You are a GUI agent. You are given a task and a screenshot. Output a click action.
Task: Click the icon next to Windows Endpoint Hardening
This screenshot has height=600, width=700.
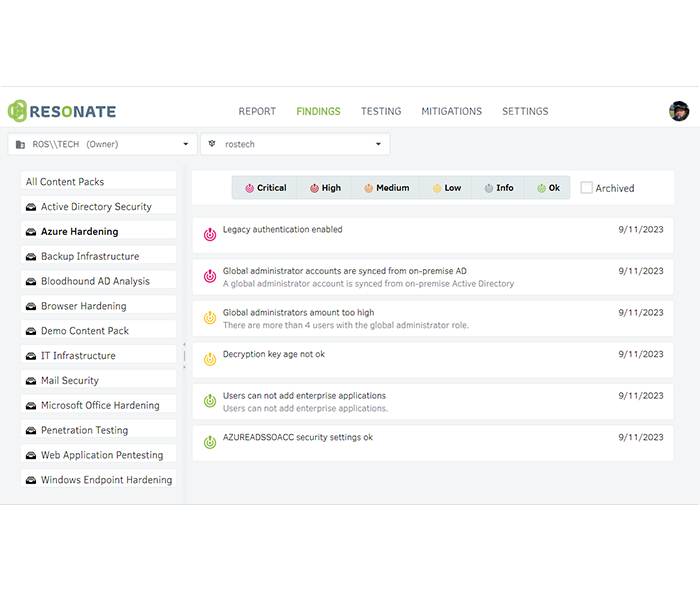(31, 480)
